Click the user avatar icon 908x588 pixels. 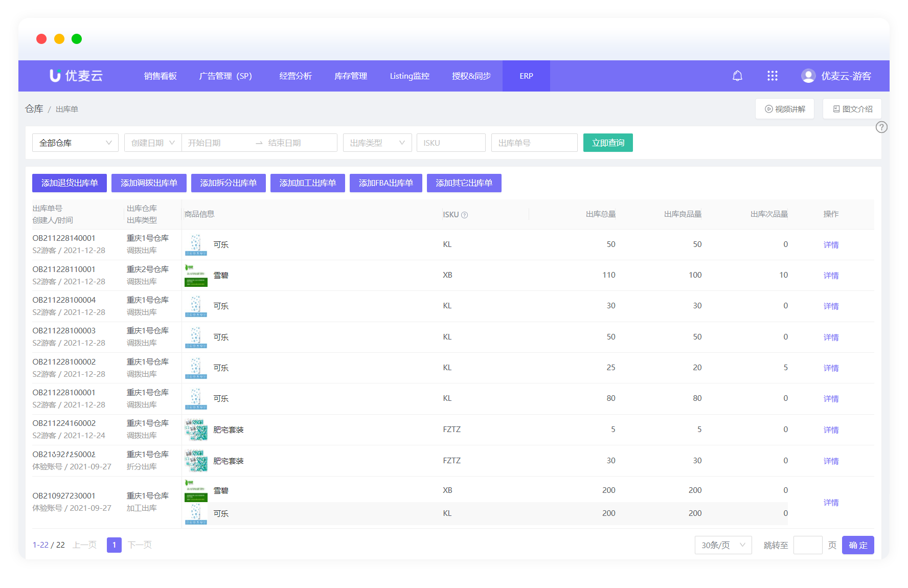[x=808, y=76]
